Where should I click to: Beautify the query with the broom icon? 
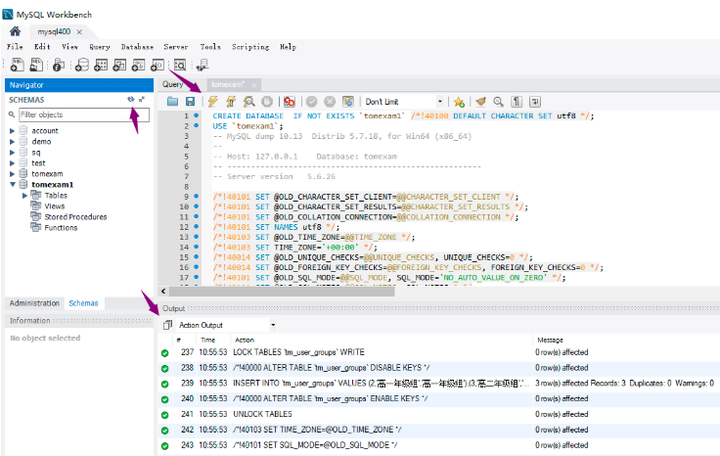[x=481, y=101]
